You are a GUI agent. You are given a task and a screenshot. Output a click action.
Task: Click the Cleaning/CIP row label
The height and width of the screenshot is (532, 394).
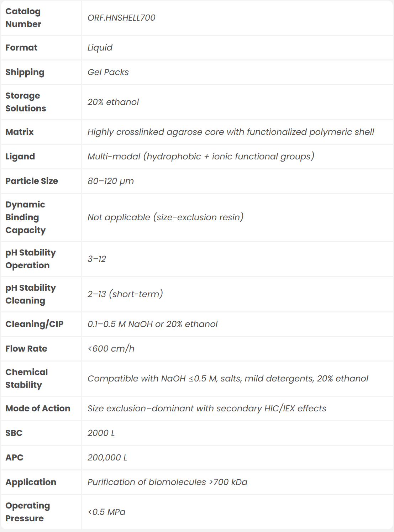pyautogui.click(x=35, y=324)
